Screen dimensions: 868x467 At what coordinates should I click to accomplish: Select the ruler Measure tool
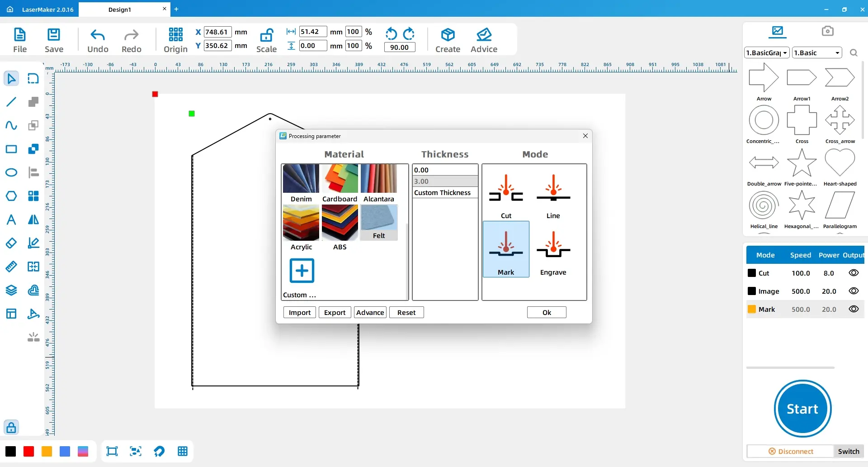pyautogui.click(x=11, y=267)
